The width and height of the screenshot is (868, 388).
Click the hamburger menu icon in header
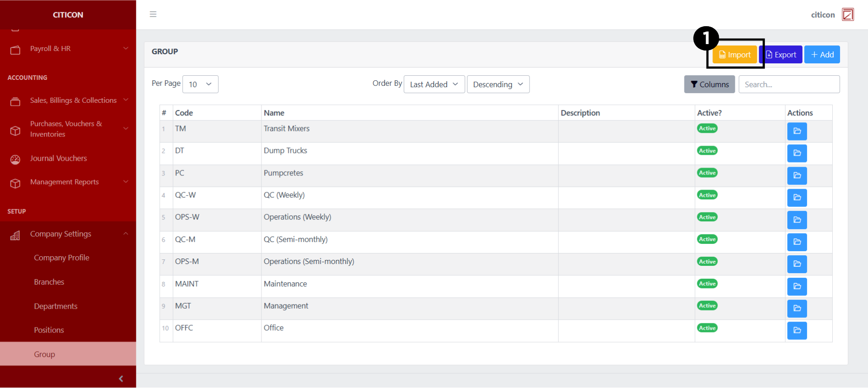point(153,14)
